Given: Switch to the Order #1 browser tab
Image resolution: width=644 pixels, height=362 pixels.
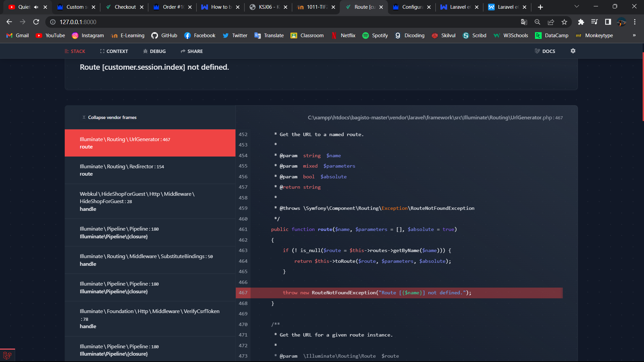Looking at the screenshot, I should (x=173, y=7).
